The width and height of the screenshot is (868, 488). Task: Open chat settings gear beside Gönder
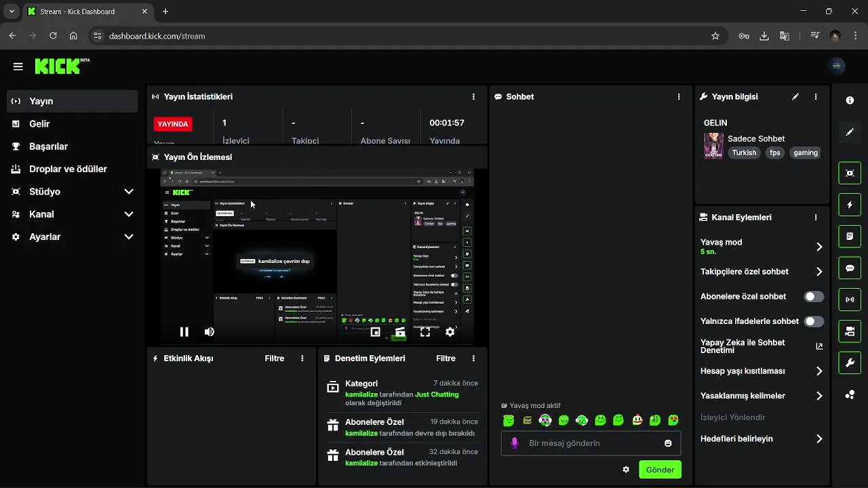[626, 470]
